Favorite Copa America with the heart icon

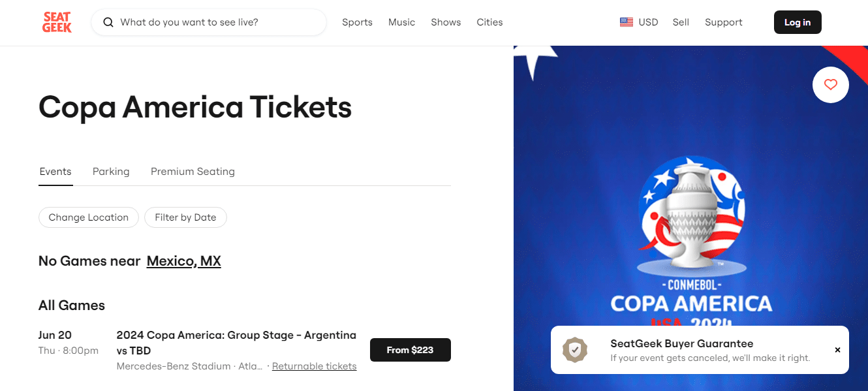coord(830,84)
